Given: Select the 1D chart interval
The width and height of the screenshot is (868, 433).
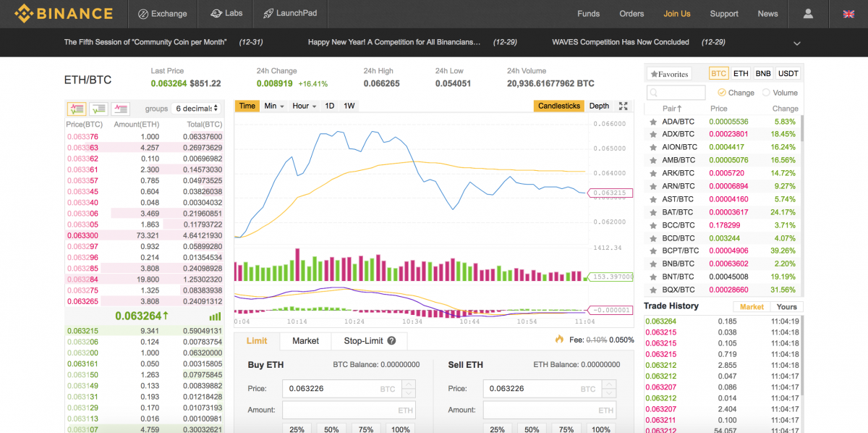Looking at the screenshot, I should [x=329, y=106].
